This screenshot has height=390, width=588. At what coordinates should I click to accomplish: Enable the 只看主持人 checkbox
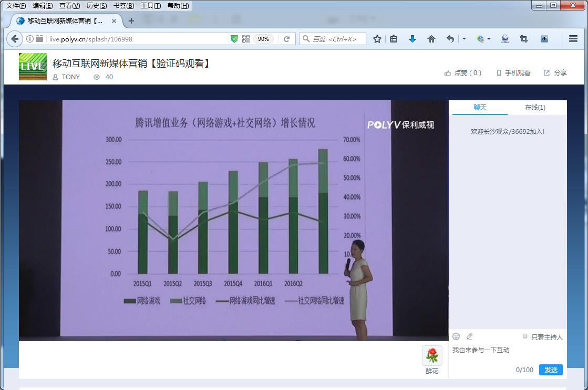[524, 336]
